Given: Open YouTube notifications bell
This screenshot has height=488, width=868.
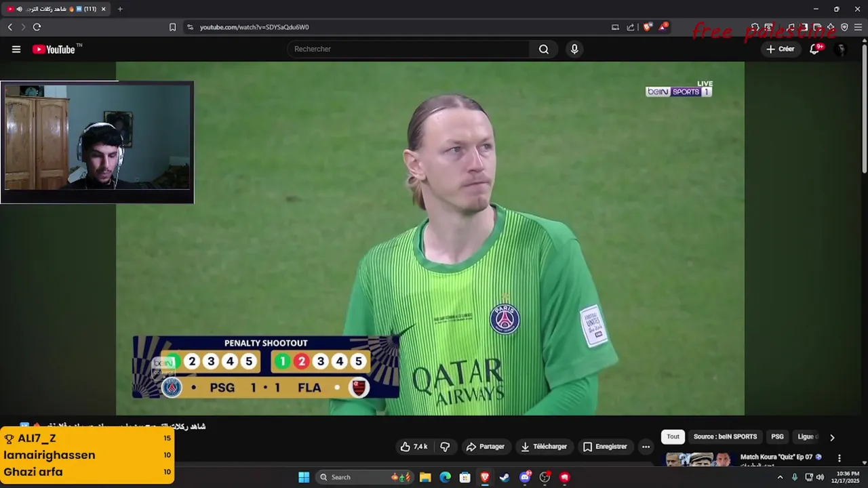Looking at the screenshot, I should coord(816,49).
